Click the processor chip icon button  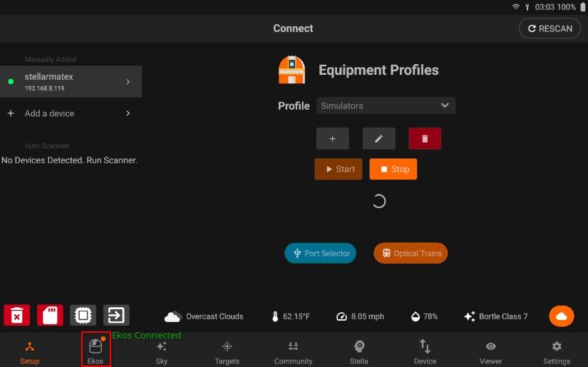point(83,315)
